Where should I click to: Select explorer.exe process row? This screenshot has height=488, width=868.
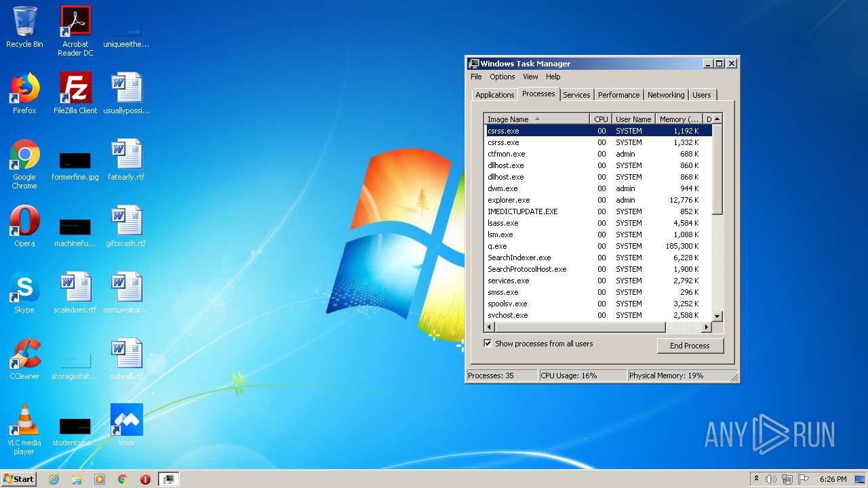click(598, 200)
